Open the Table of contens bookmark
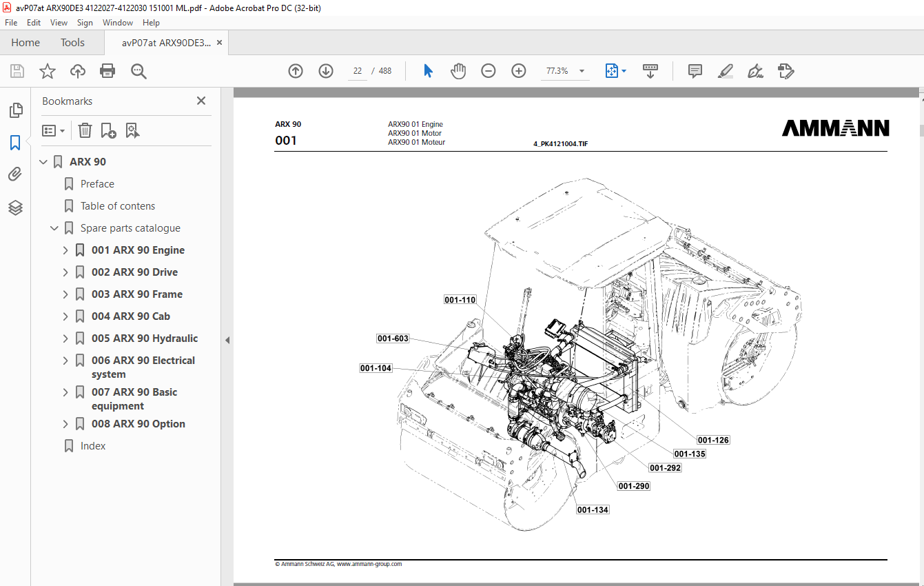924x586 pixels. click(118, 206)
